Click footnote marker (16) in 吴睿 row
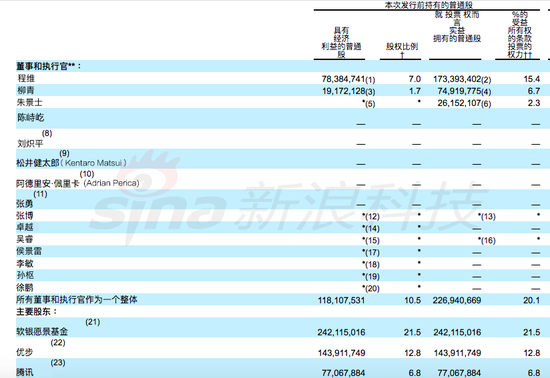This screenshot has width=550, height=378. pos(488,241)
